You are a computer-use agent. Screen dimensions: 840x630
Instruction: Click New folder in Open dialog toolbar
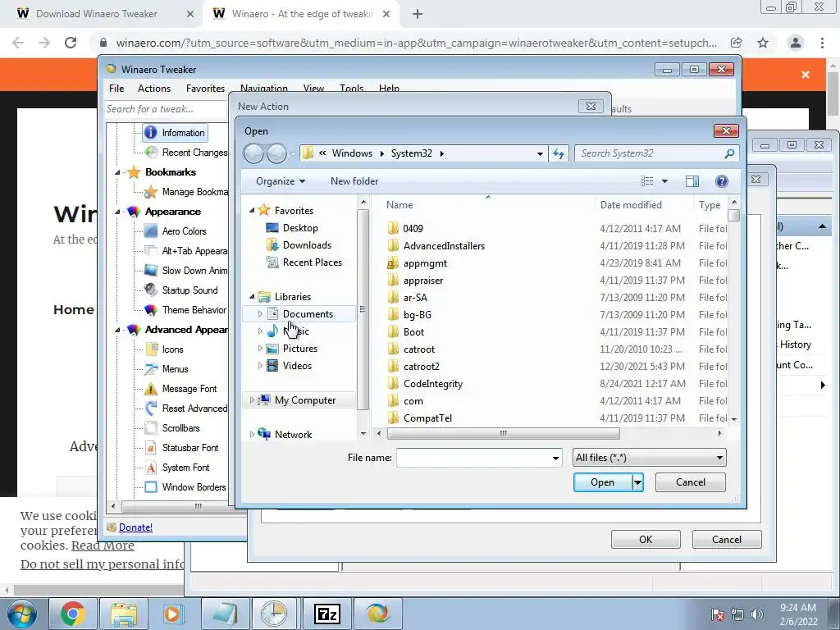[x=354, y=181]
